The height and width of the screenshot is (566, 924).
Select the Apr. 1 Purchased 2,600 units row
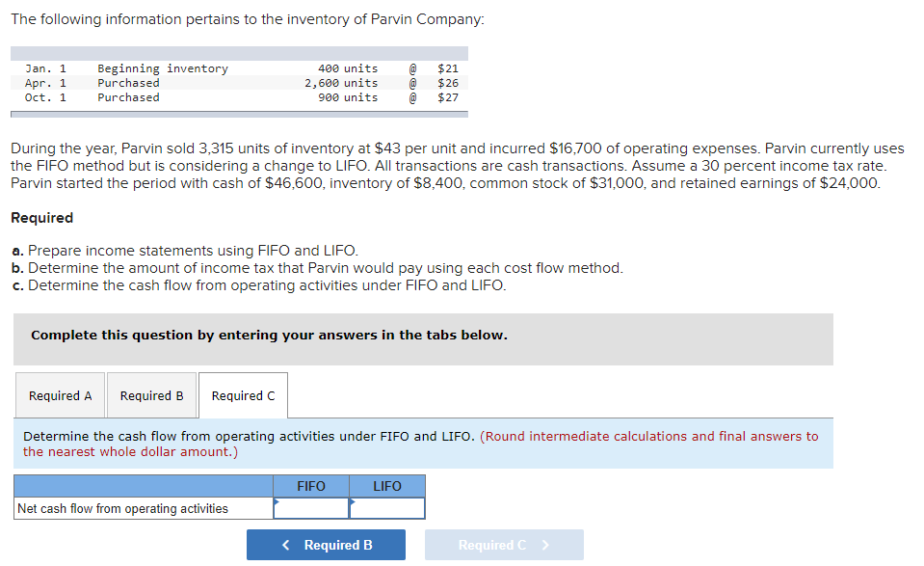coord(240,83)
